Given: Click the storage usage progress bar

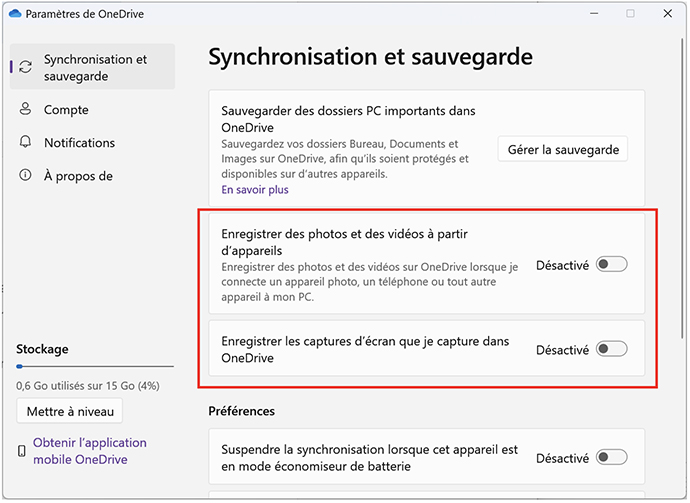Looking at the screenshot, I should point(94,367).
